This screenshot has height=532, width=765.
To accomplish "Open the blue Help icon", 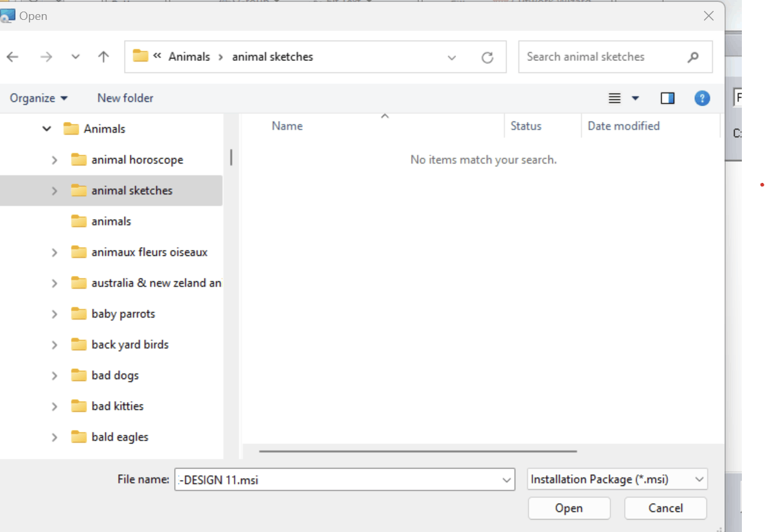I will [x=702, y=98].
